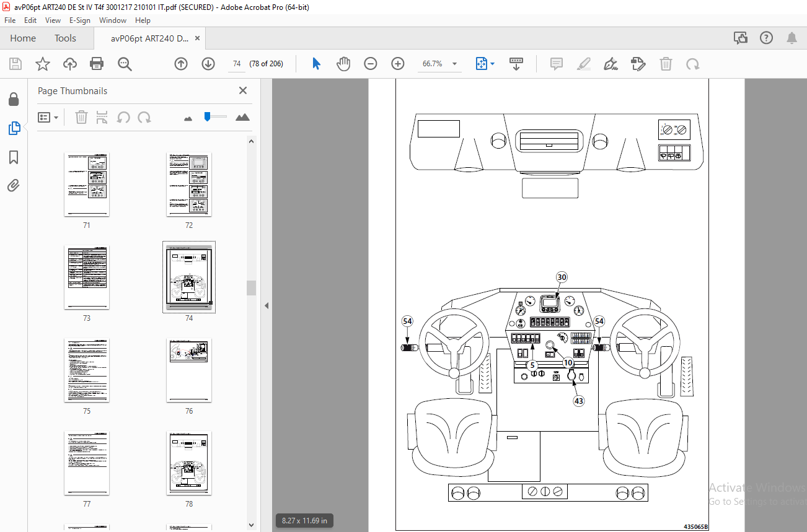Select page 72 thumbnail
Image resolution: width=807 pixels, height=532 pixels.
[189, 185]
